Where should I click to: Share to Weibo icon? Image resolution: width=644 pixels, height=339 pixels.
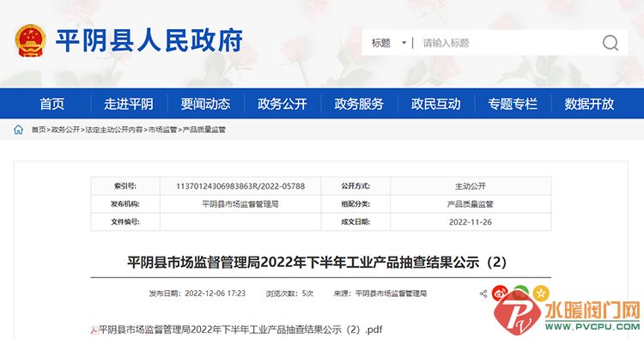(500, 293)
